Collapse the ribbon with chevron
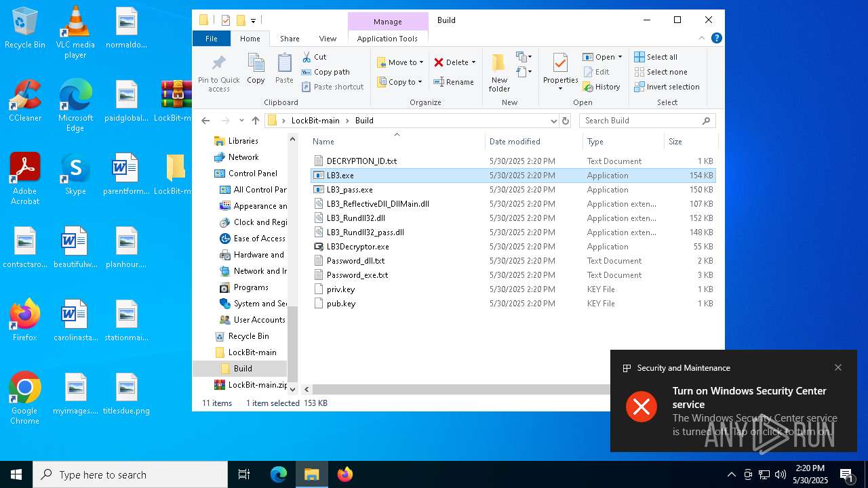This screenshot has height=488, width=868. 702,38
